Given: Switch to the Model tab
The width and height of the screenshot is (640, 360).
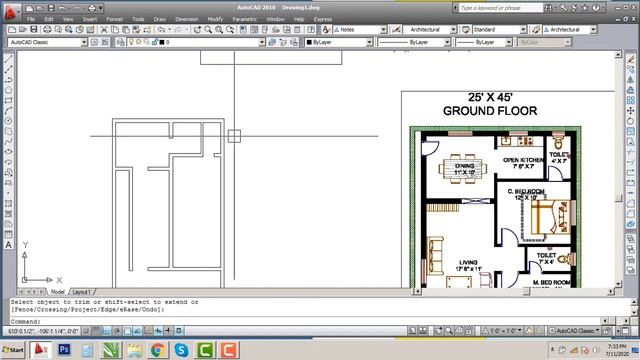Looking at the screenshot, I should [x=58, y=292].
